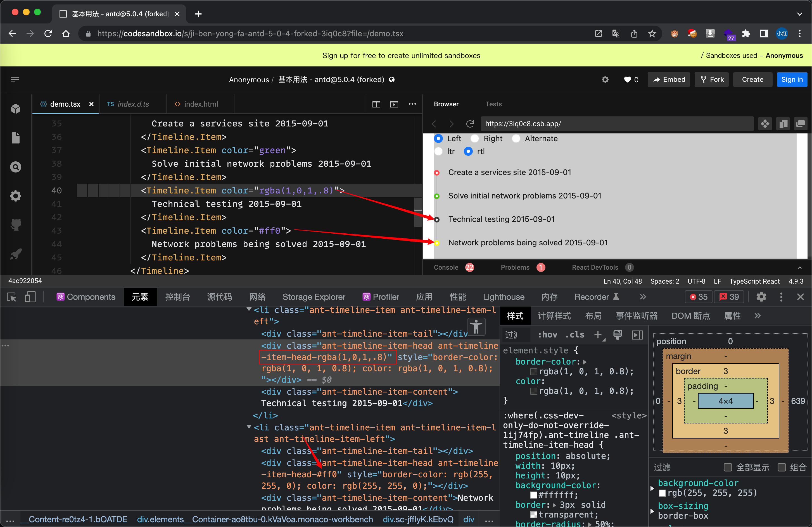Open the search panel in the sidebar
The image size is (812, 527).
(15, 167)
